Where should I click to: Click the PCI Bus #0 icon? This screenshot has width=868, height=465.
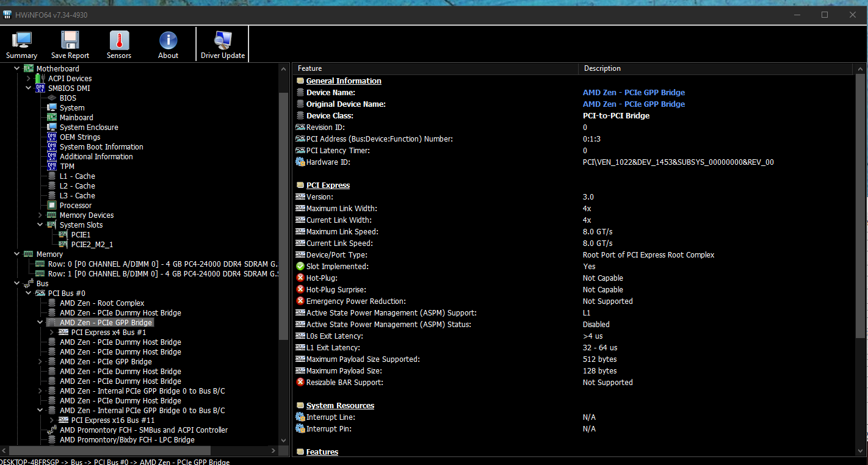pos(40,293)
